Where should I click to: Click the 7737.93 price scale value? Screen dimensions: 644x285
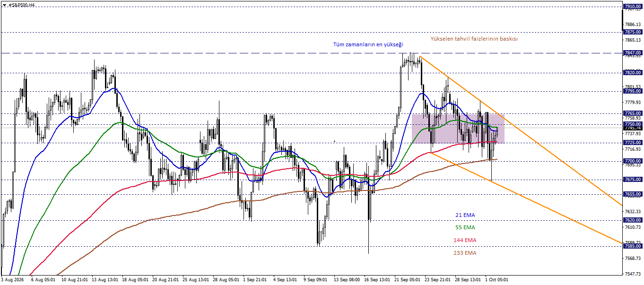tap(633, 134)
